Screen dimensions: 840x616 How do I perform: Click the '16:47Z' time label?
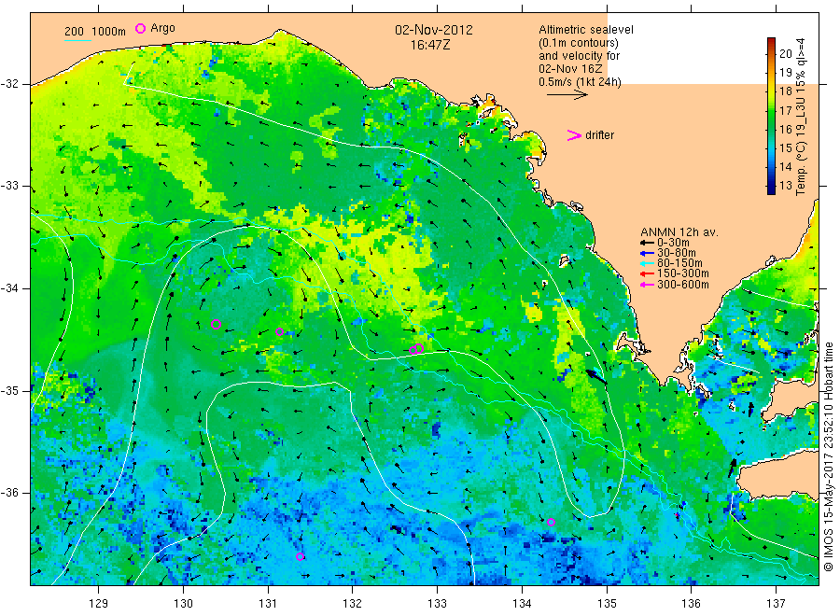(x=430, y=45)
